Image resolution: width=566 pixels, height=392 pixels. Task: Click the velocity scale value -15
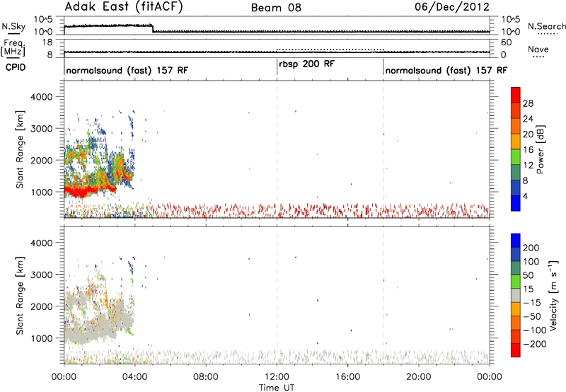(532, 303)
